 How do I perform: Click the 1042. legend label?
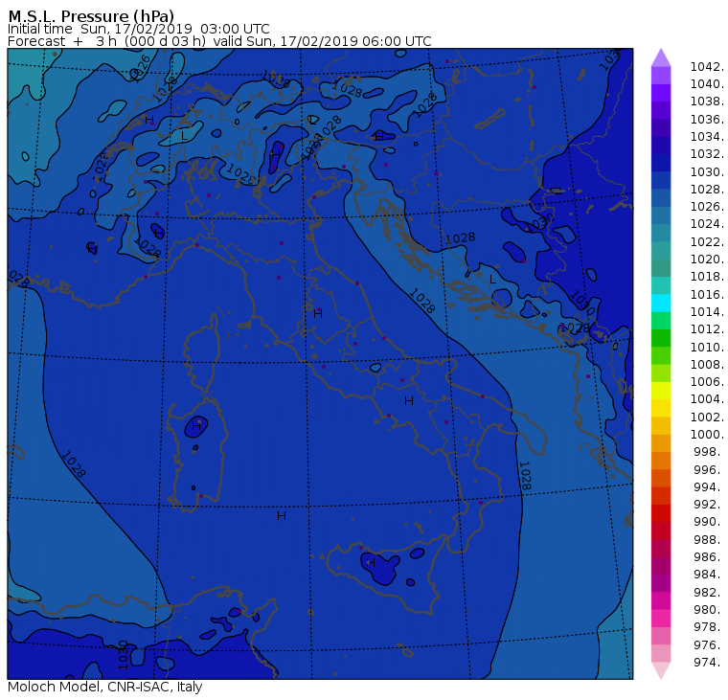point(707,67)
